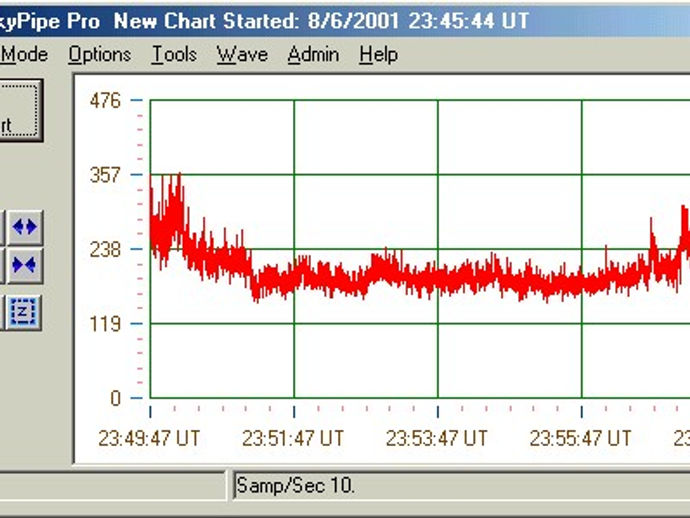Open the Mode menu
Viewport: 690px width, 518px height.
coord(24,55)
